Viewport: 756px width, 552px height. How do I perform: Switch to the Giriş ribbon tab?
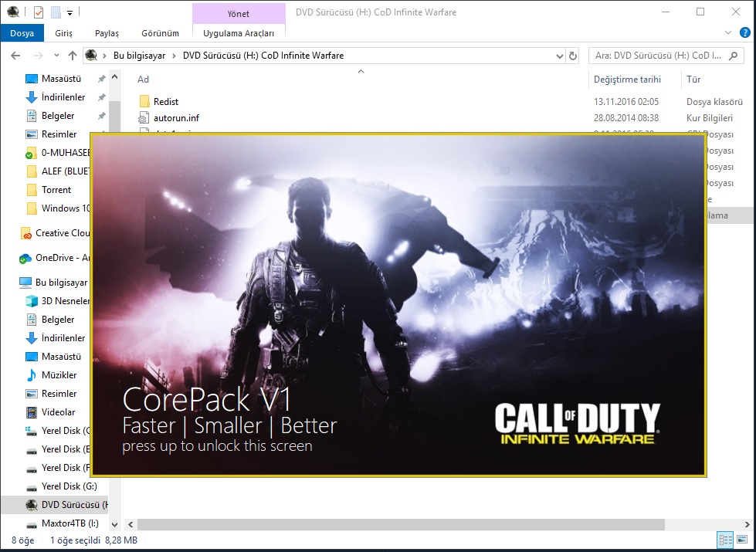63,33
